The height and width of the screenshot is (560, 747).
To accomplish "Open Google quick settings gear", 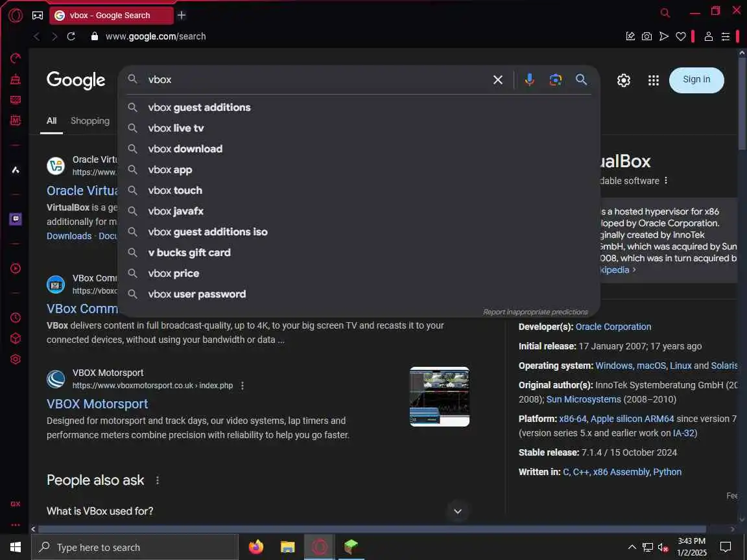I will [x=624, y=80].
